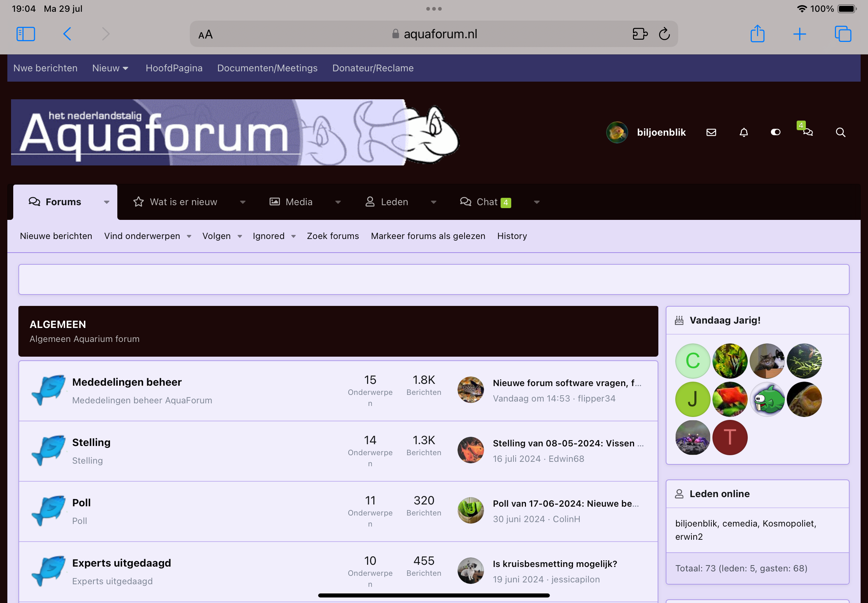Viewport: 868px width, 603px height.
Task: Open Safari tab overview
Action: [x=843, y=34]
